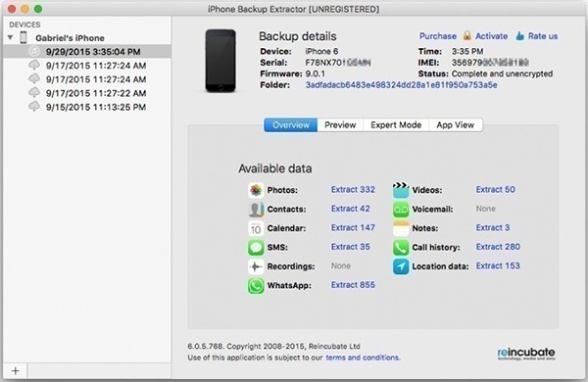
Task: Click the WhatsApp icon
Action: [x=256, y=286]
